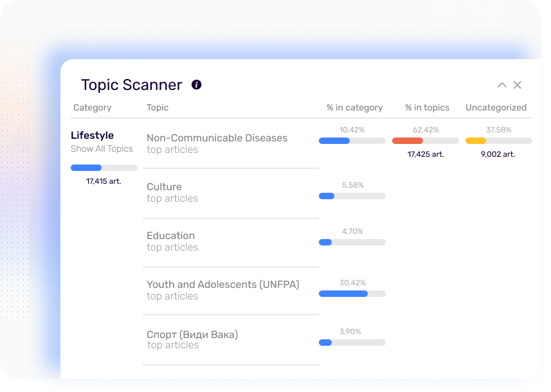Click the Category column header

click(92, 107)
